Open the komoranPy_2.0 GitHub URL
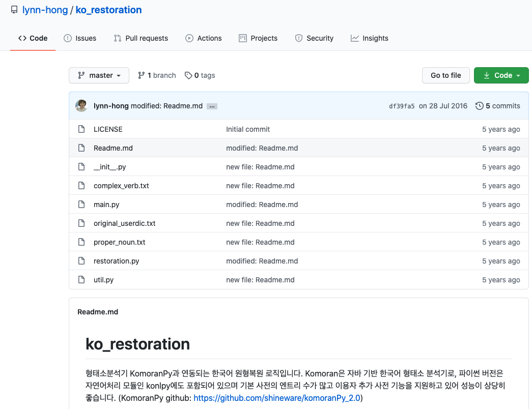 277,398
